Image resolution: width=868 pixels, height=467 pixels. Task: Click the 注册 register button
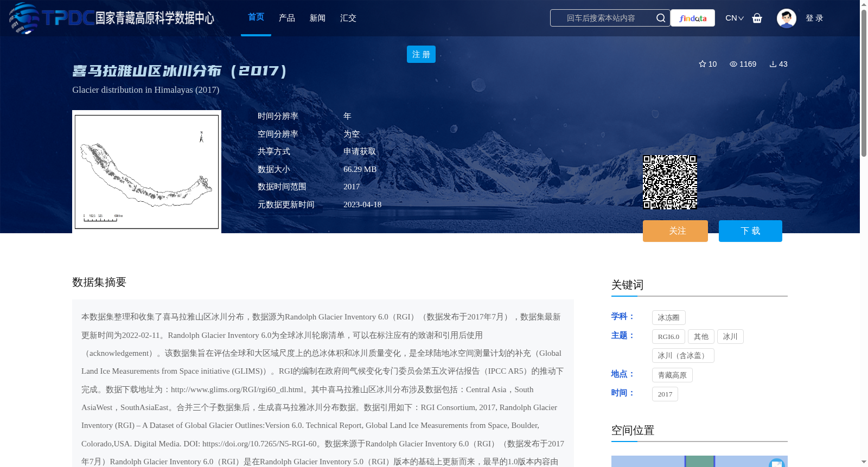(x=421, y=54)
